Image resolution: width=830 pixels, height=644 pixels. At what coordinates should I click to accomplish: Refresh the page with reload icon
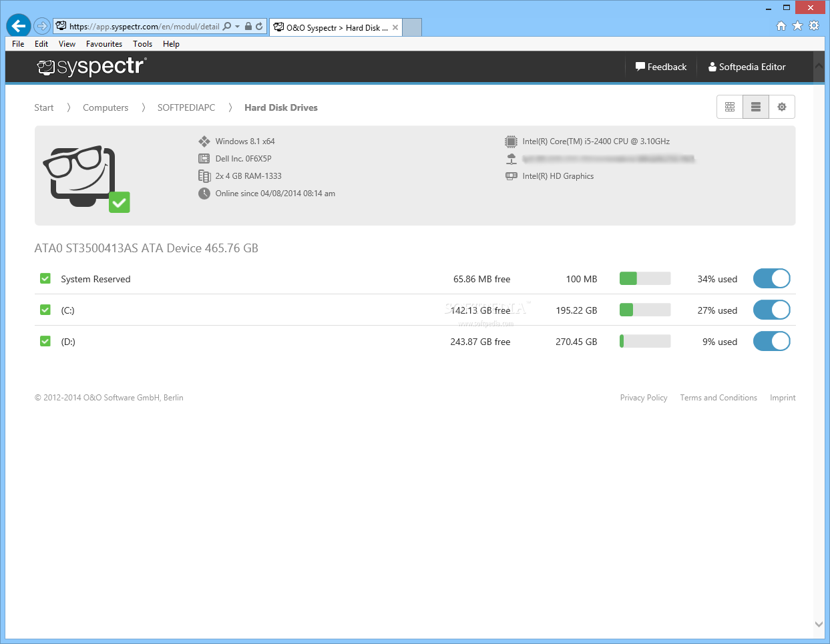pos(259,27)
